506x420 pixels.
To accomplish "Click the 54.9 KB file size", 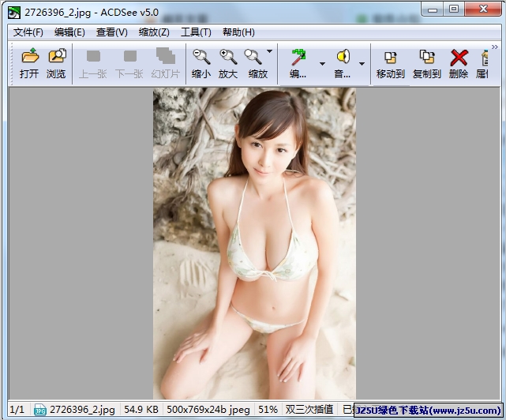I will point(141,410).
